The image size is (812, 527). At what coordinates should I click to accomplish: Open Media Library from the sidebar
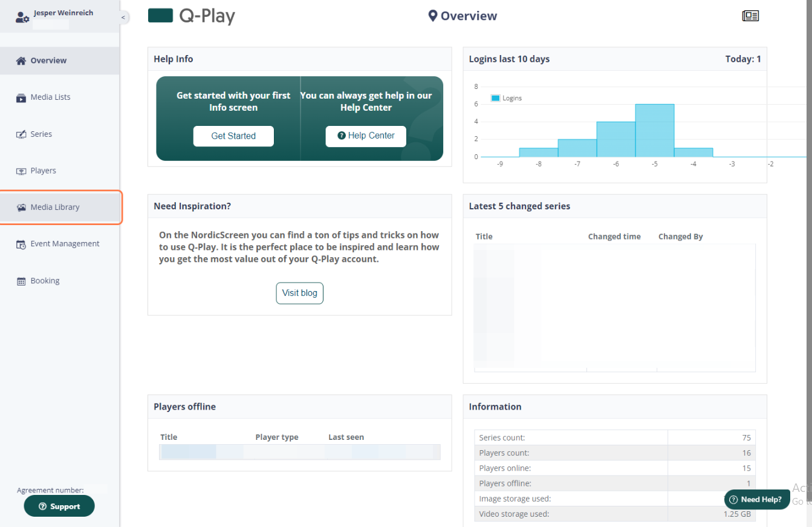coord(60,208)
